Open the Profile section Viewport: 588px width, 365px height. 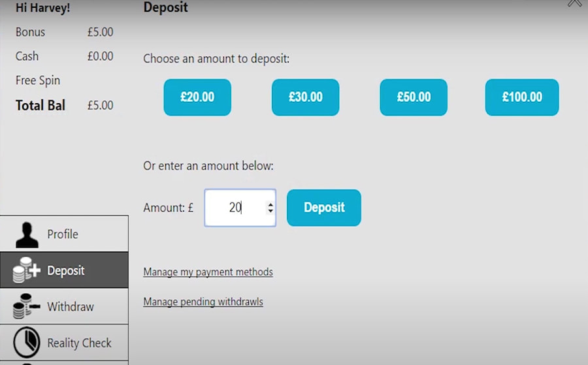click(63, 234)
